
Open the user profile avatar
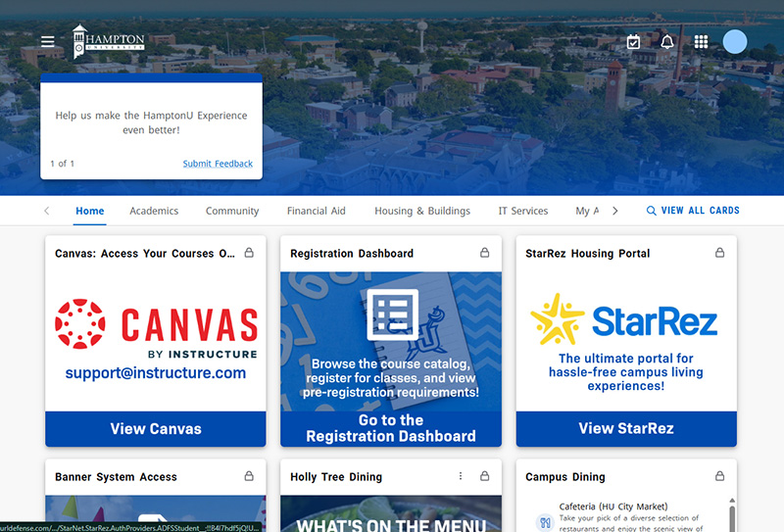tap(735, 42)
